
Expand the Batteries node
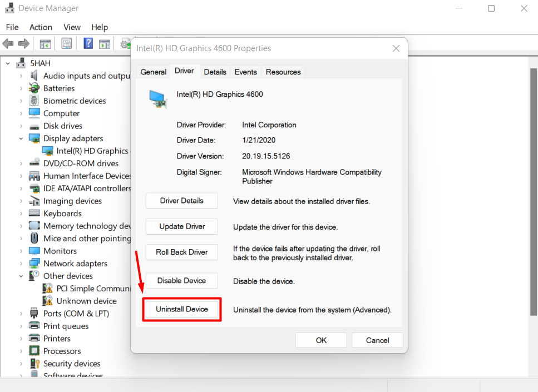(21, 88)
